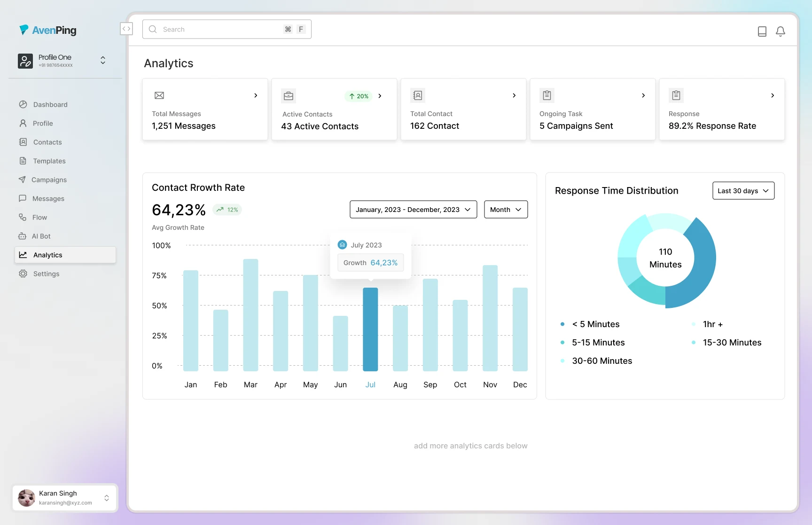Image resolution: width=812 pixels, height=525 pixels.
Task: Click the envelope icon on the Total Messages card
Action: (x=159, y=95)
